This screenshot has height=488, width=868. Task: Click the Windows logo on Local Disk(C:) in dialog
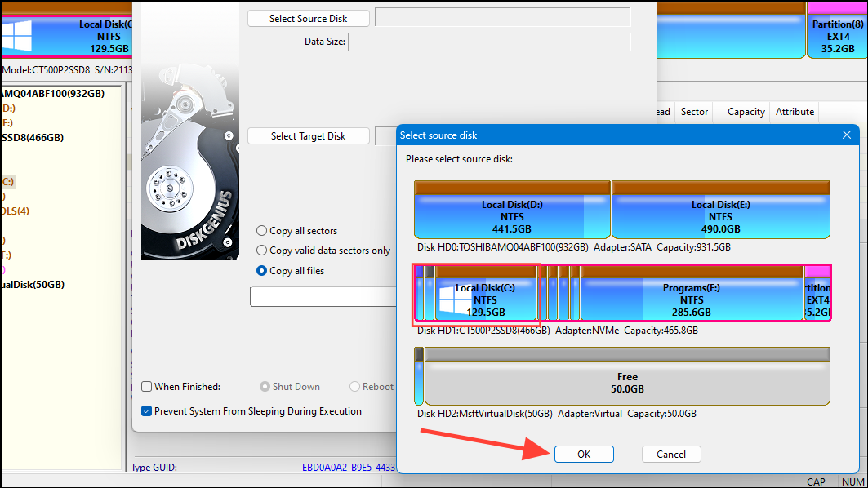(x=453, y=299)
